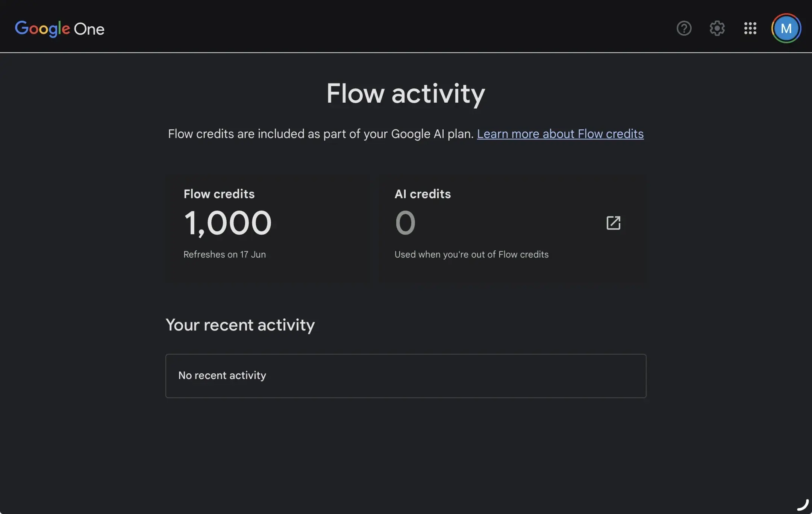The width and height of the screenshot is (812, 514).
Task: Open the account avatar labeled M
Action: point(786,28)
